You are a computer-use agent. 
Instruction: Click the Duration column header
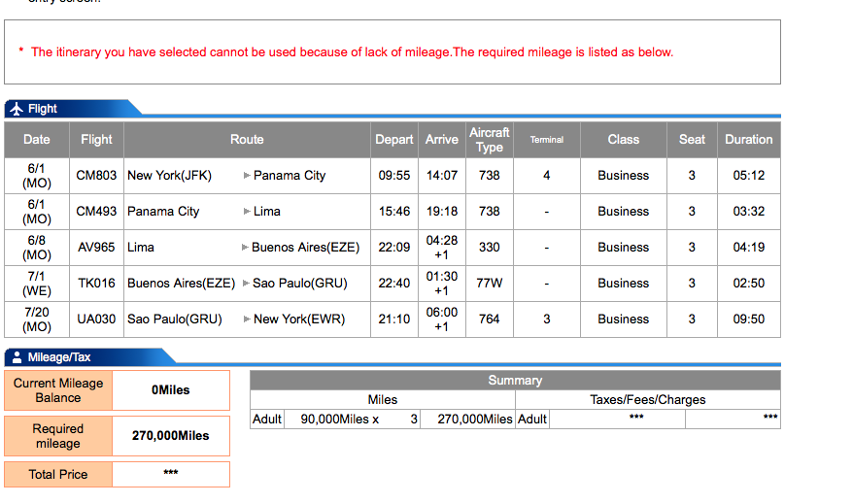click(x=748, y=140)
